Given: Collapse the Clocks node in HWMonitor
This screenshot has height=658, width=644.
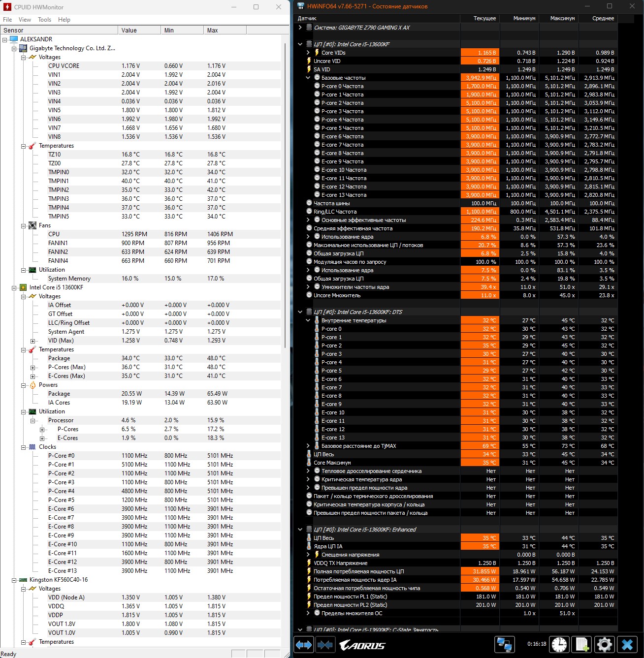Looking at the screenshot, I should pos(23,447).
